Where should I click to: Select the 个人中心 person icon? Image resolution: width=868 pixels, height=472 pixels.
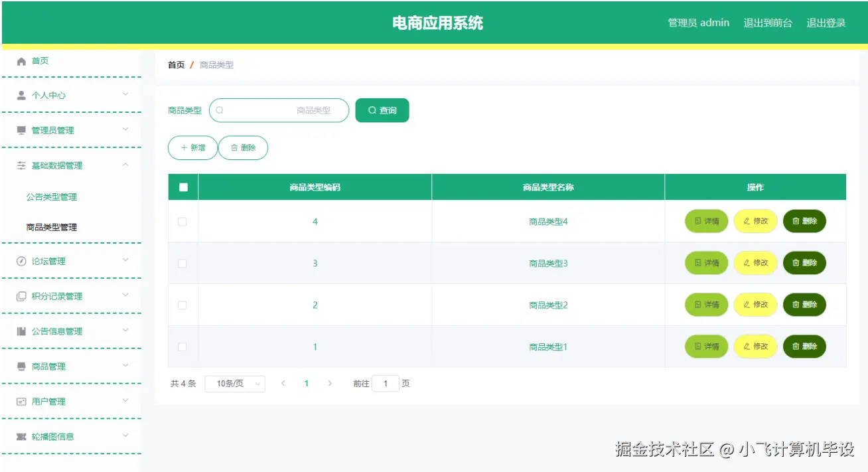(20, 95)
